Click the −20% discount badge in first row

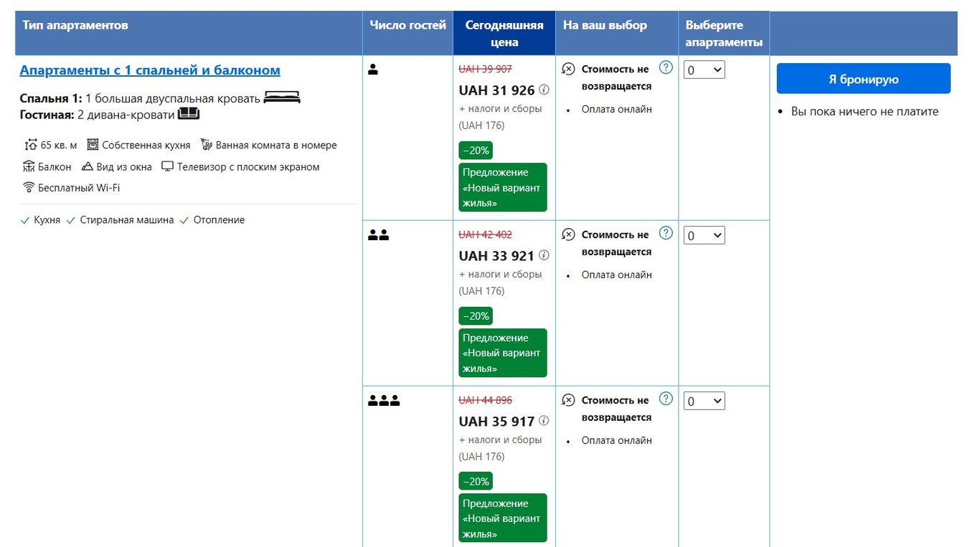(476, 151)
